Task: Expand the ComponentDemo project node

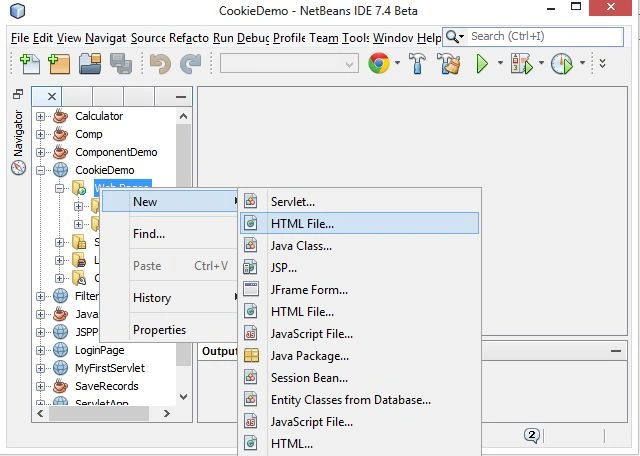Action: click(40, 152)
